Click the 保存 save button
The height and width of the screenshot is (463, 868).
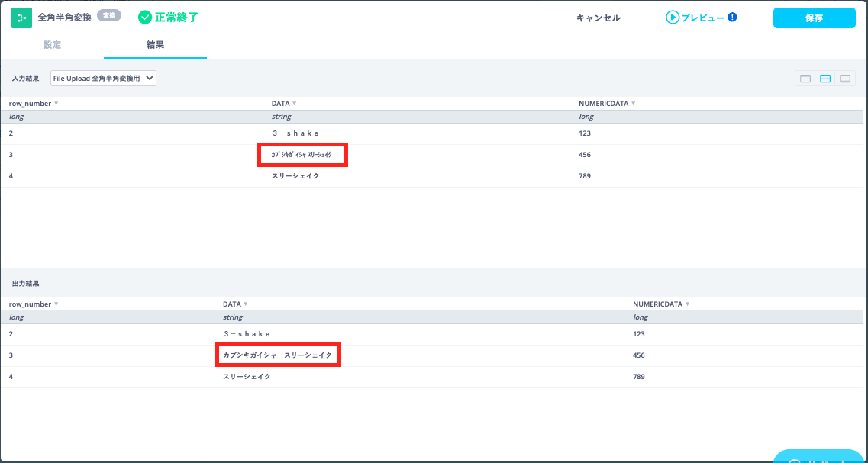[814, 18]
